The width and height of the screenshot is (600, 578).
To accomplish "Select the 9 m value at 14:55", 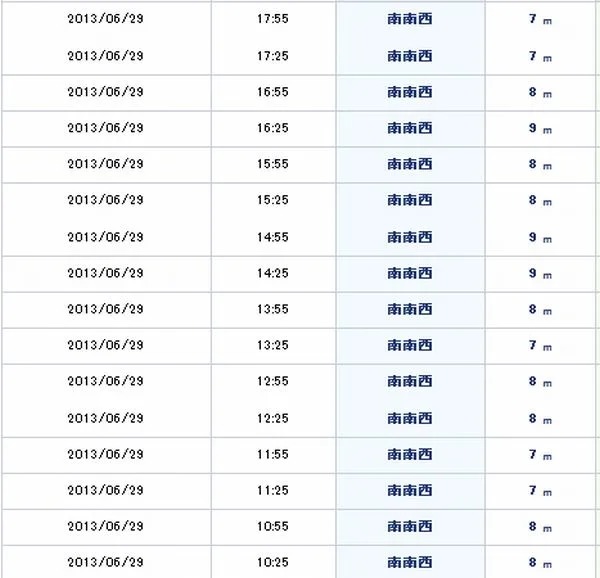I will (540, 238).
